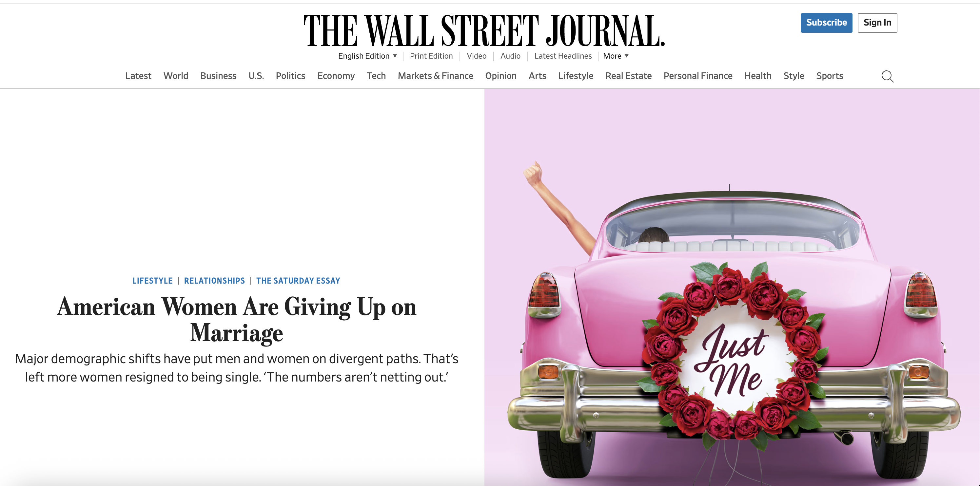This screenshot has width=980, height=486.
Task: Go to the World section
Action: [176, 76]
